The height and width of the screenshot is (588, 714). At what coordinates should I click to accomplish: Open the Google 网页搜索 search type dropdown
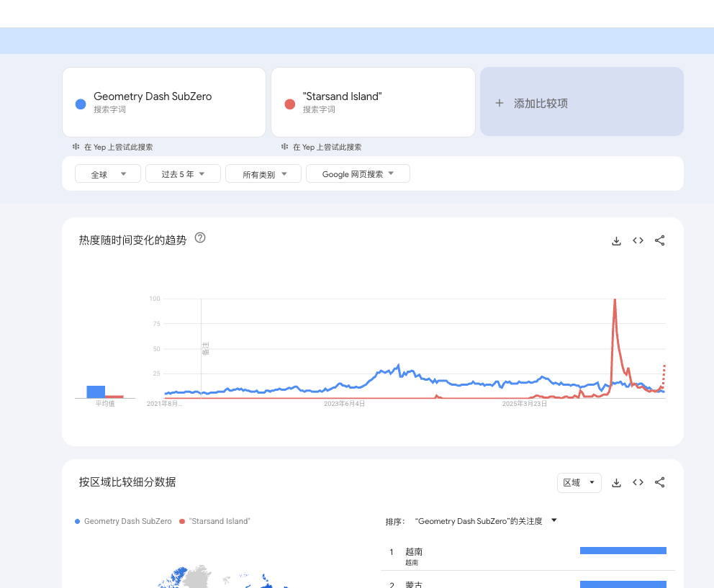(x=358, y=174)
